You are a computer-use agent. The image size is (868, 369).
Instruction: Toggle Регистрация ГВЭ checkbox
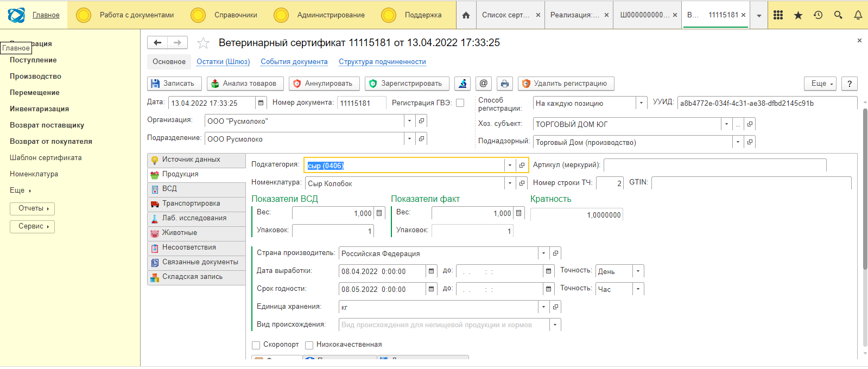[x=460, y=103]
